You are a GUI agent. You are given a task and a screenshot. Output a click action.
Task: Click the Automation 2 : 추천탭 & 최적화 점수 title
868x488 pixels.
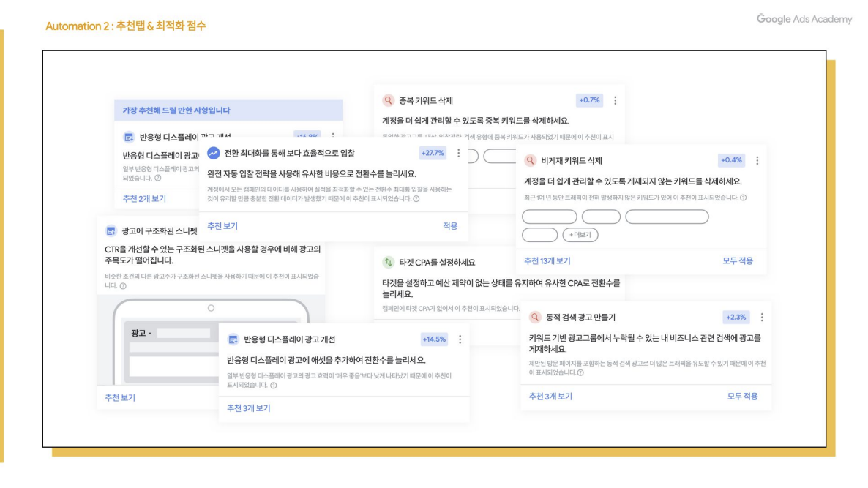pyautogui.click(x=126, y=26)
